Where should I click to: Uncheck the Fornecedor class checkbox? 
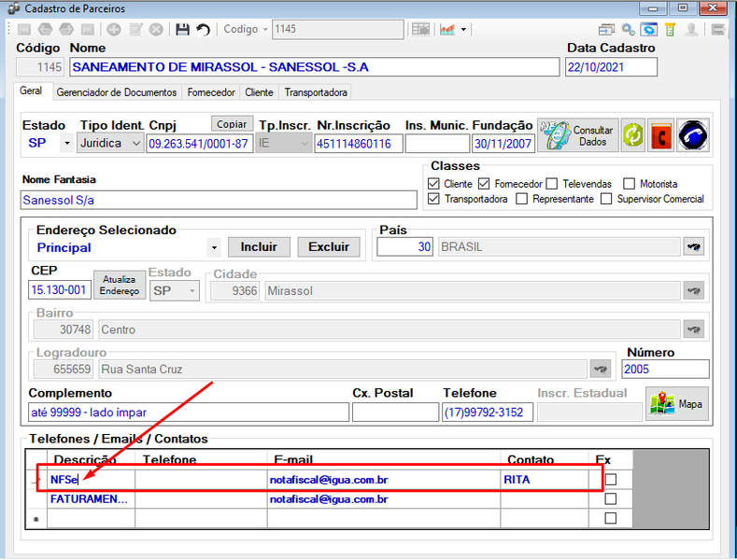(484, 184)
